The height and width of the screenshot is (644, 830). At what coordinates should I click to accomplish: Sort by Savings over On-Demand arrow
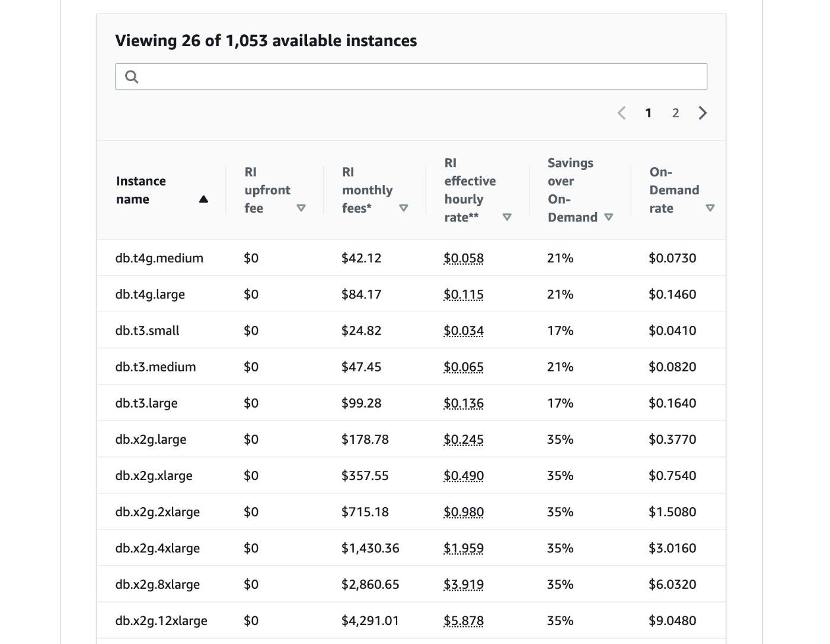pyautogui.click(x=608, y=217)
